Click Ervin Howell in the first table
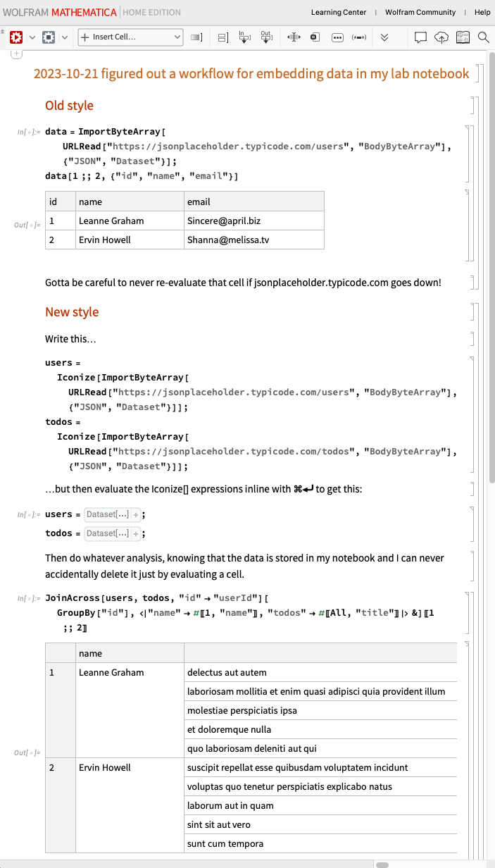This screenshot has width=495, height=868. click(130, 240)
